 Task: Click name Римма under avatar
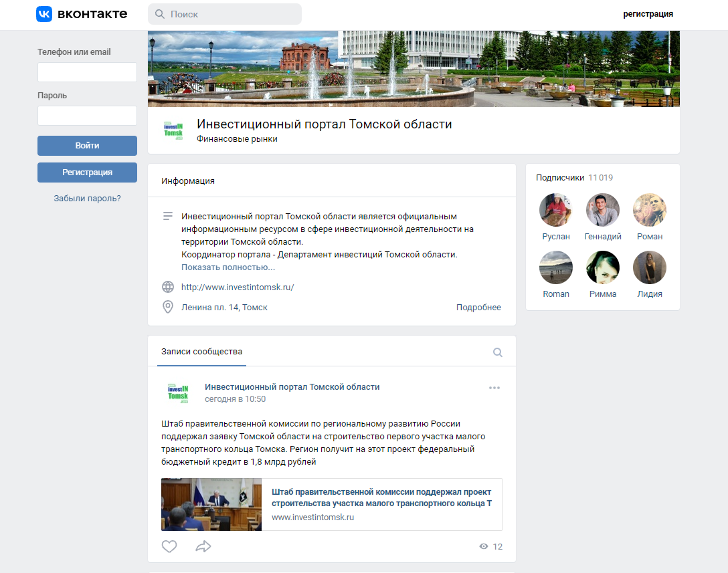pyautogui.click(x=603, y=294)
